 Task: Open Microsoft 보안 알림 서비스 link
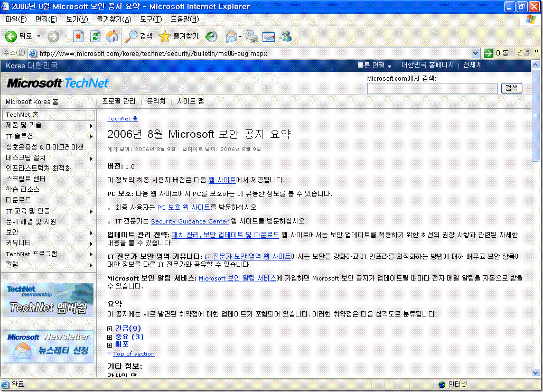coord(237,278)
